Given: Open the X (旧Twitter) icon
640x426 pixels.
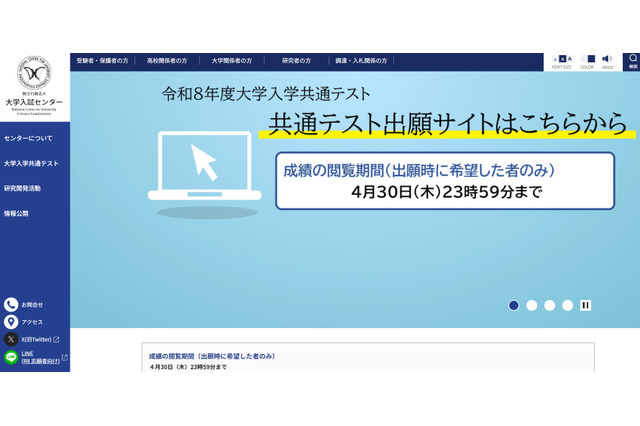Looking at the screenshot, I should 11,339.
